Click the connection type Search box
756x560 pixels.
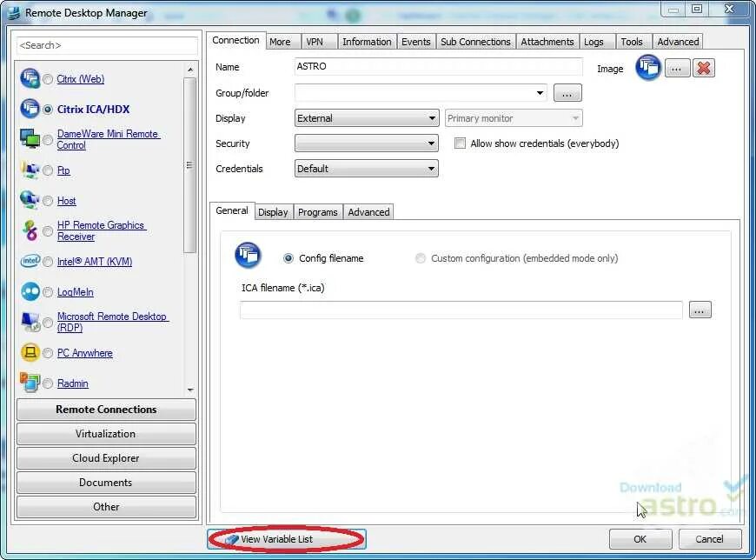coord(107,45)
